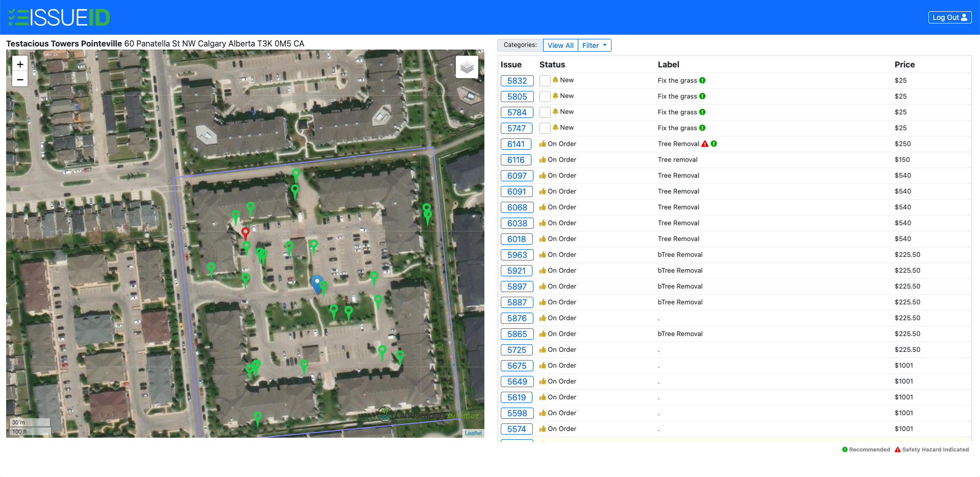Click the recommended icon on issue 5784
The height and width of the screenshot is (477, 980).
pos(702,112)
